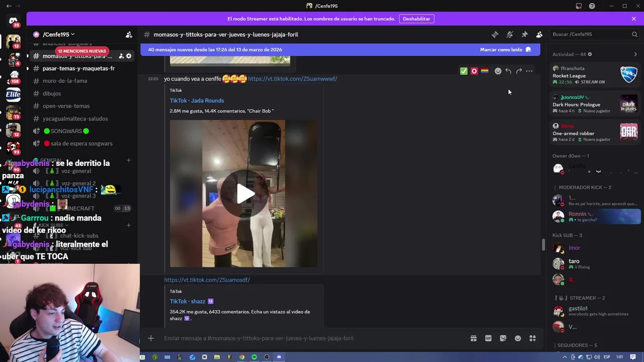Viewport: 644px width, 362px height.
Task: Join the SONGWARS voice channel
Action: (x=66, y=131)
